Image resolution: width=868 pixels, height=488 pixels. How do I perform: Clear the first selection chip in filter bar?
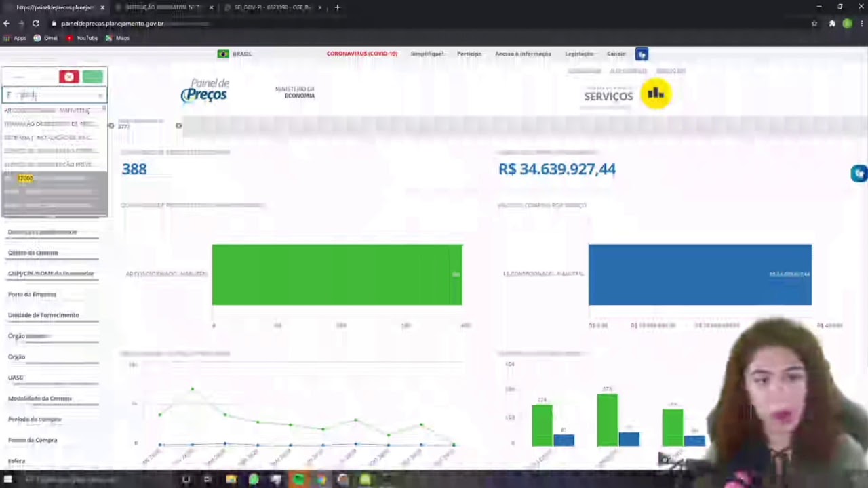111,125
